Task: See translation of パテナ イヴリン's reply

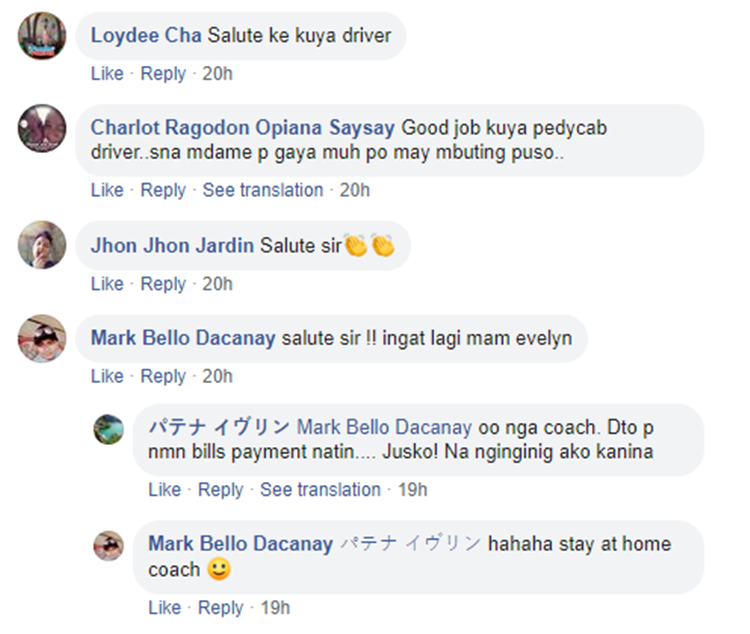Action: (320, 490)
